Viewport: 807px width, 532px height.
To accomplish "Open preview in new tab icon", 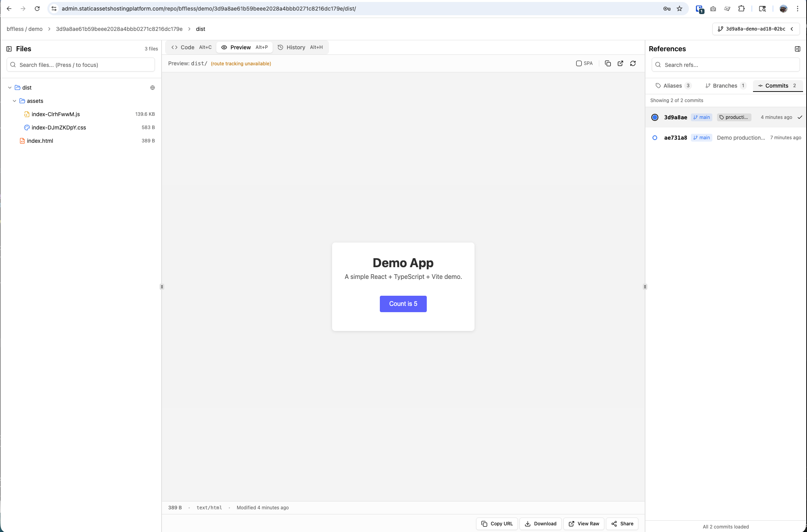I will [620, 63].
